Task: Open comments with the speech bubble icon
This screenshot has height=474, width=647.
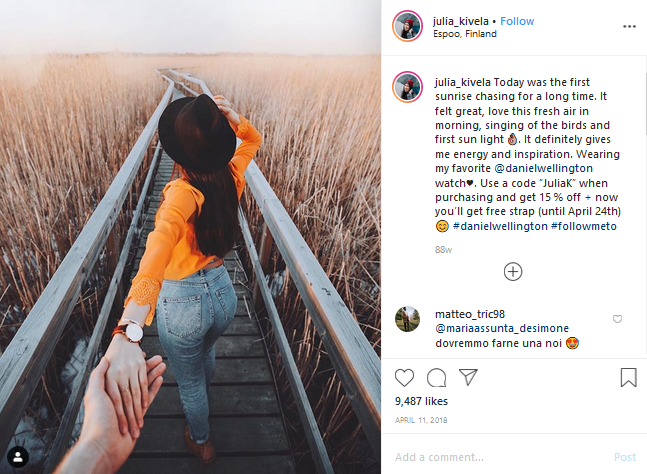Action: click(x=436, y=377)
